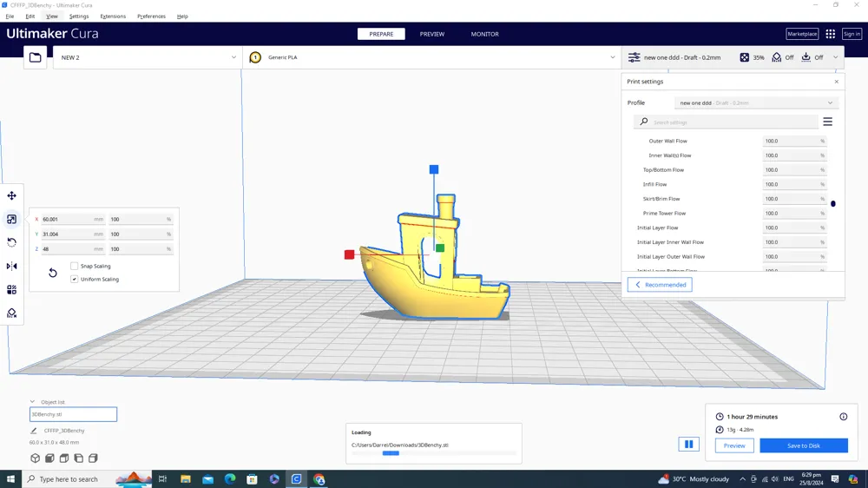Click the adhesion Off icon
Image resolution: width=868 pixels, height=488 pixels.
[x=806, y=57]
